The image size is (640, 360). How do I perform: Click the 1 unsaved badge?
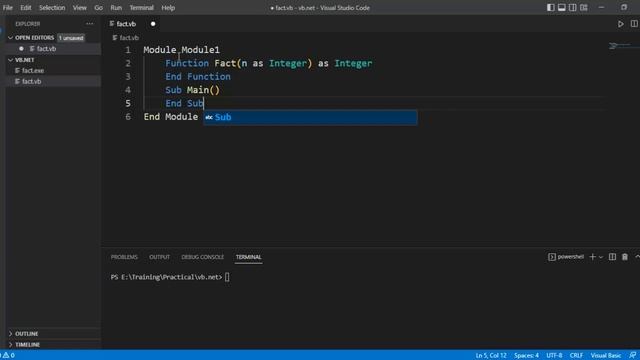[71, 38]
